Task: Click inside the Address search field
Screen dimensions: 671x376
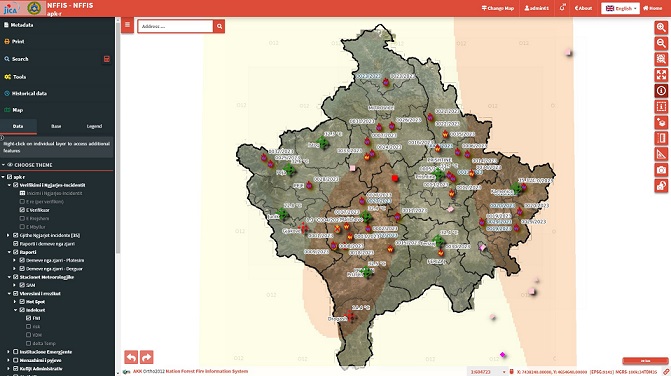Action: click(x=175, y=27)
